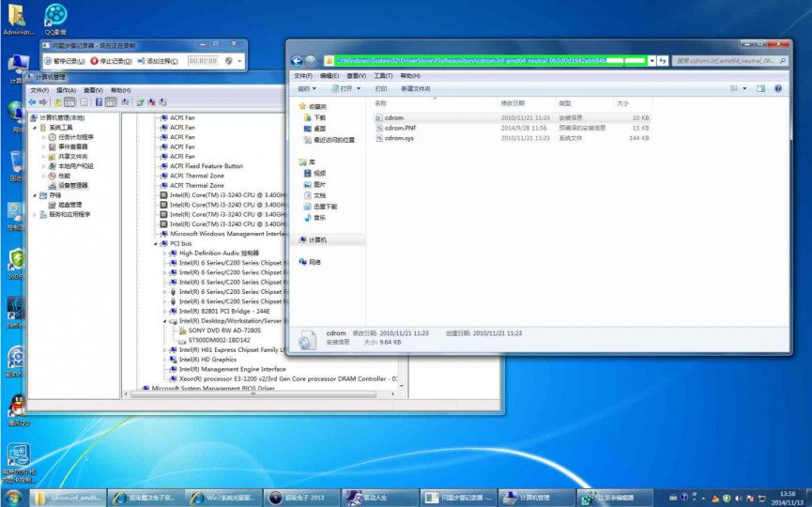Click Explorer Back navigation button

(297, 61)
